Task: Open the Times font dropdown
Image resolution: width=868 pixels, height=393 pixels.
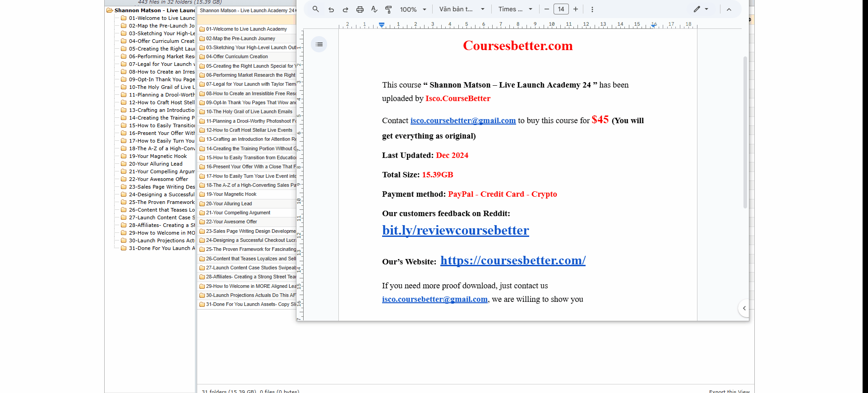Action: point(515,9)
